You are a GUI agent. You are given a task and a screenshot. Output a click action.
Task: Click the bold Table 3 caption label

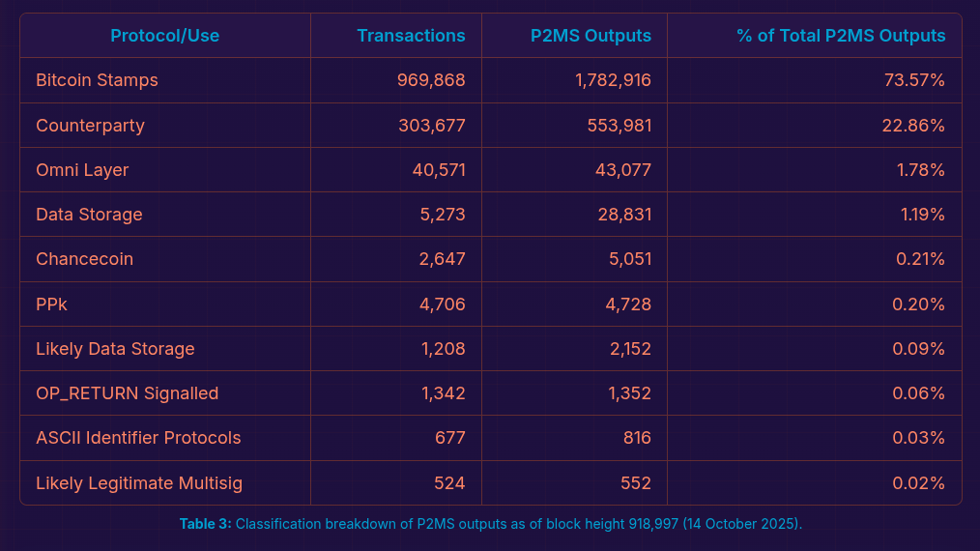pos(205,524)
